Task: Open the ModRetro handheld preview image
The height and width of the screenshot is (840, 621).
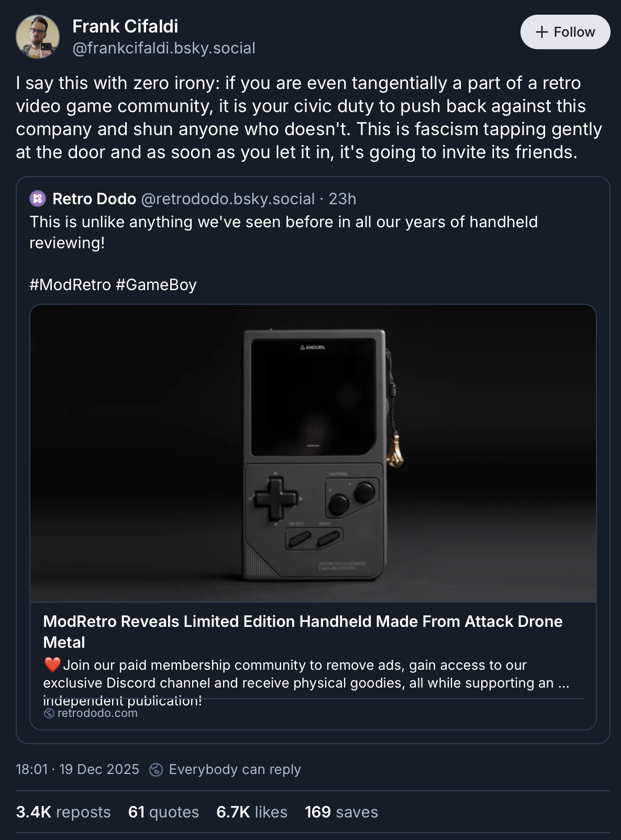Action: coord(313,454)
